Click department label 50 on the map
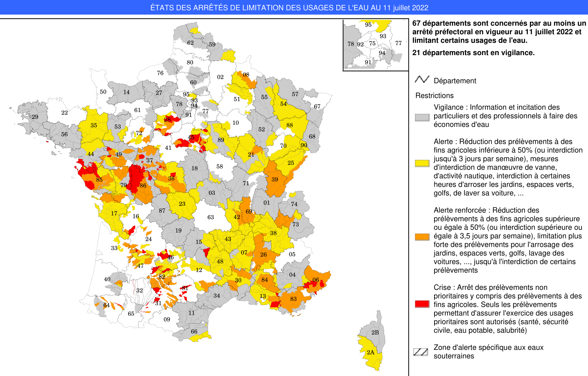This screenshot has width=588, height=376. click(x=103, y=92)
